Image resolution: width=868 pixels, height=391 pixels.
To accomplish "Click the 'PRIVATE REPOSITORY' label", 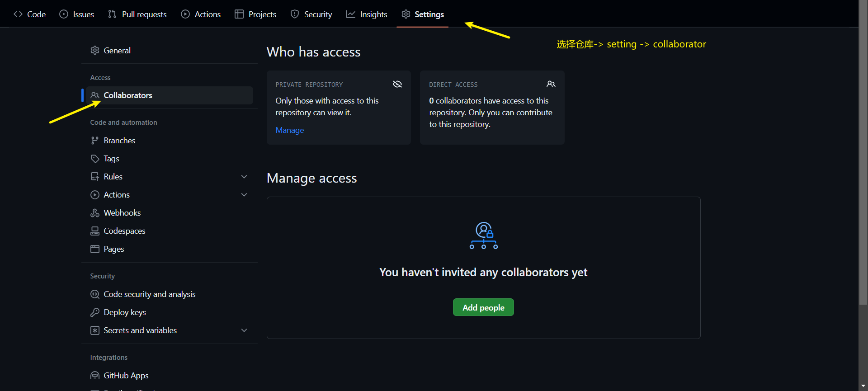I will click(309, 85).
